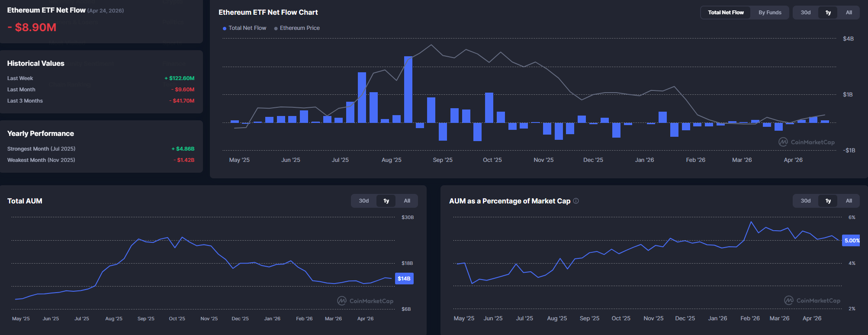This screenshot has height=335, width=868.
Task: Show All range for AUM Percentage chart
Action: pos(849,201)
